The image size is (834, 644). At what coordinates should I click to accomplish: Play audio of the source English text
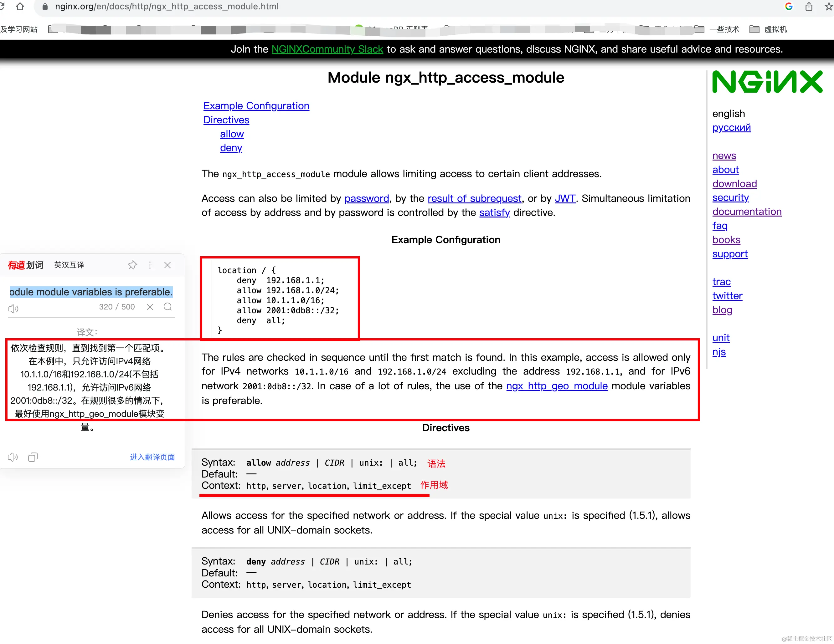click(13, 309)
